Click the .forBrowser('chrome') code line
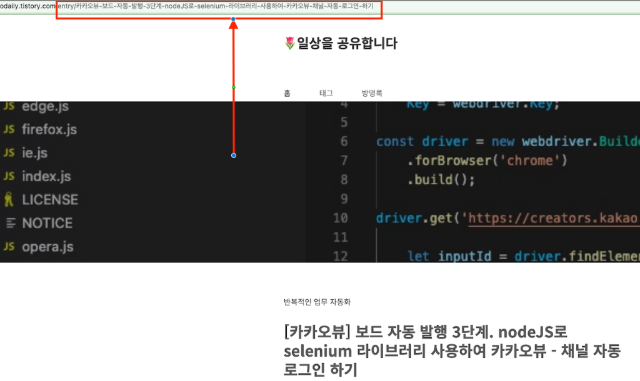This screenshot has width=640, height=381. click(x=487, y=160)
